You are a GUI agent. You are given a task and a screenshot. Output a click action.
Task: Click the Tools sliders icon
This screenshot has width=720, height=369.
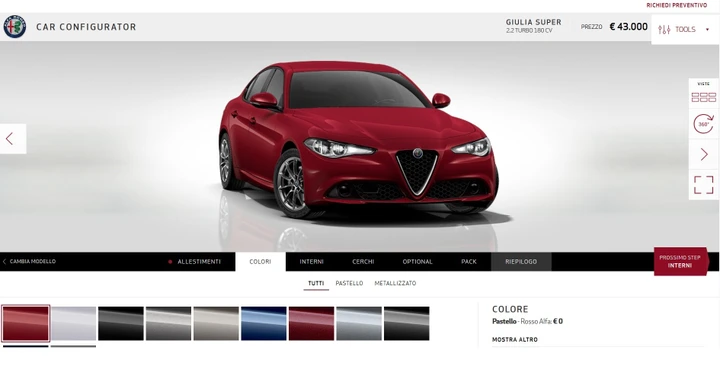[x=664, y=30]
